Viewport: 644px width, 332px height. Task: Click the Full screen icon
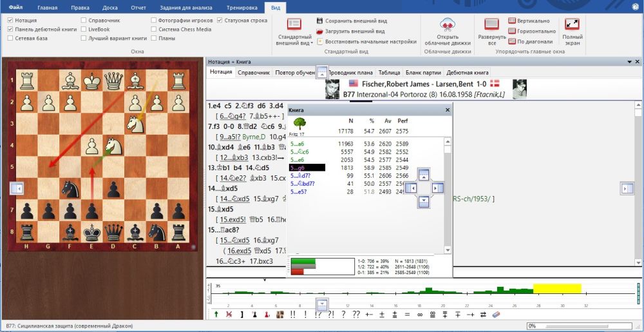572,25
